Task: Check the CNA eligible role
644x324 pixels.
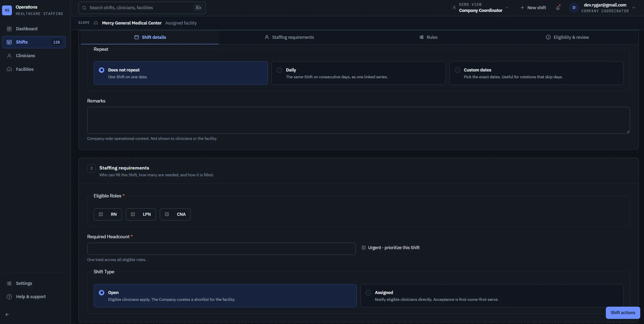Action: click(x=167, y=214)
